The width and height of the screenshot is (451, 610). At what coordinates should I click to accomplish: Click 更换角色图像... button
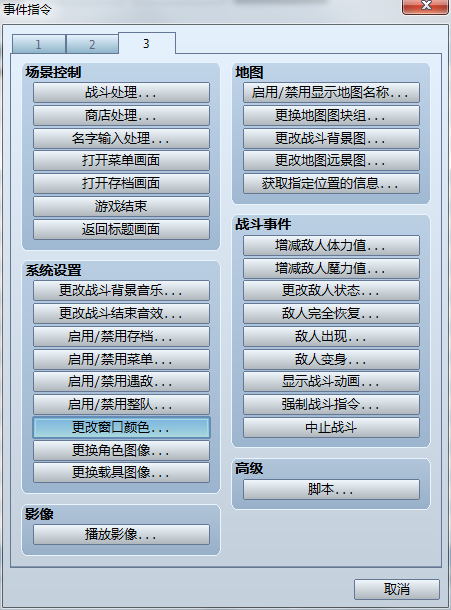(x=121, y=450)
